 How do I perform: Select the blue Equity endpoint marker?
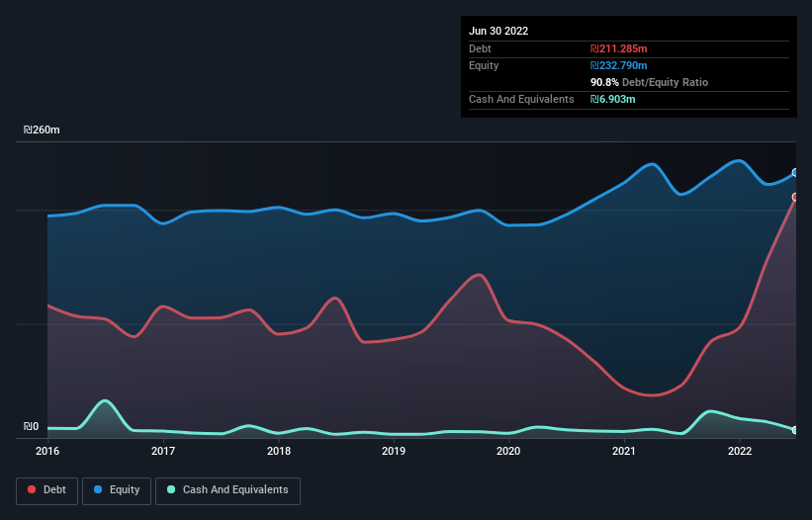(x=795, y=172)
